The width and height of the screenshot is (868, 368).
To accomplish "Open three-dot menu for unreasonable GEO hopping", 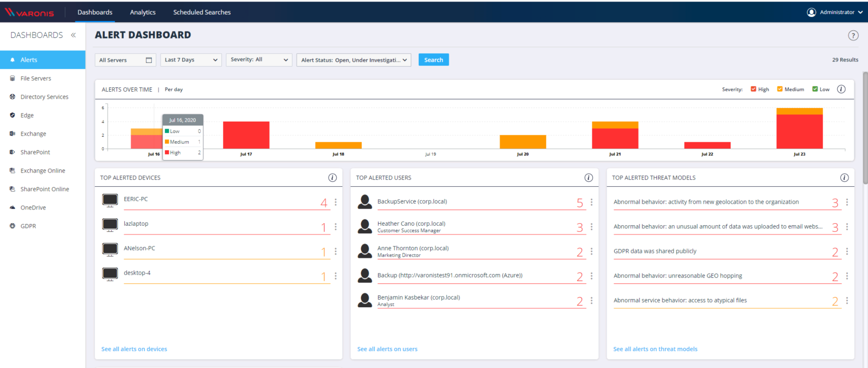I will coord(847,276).
